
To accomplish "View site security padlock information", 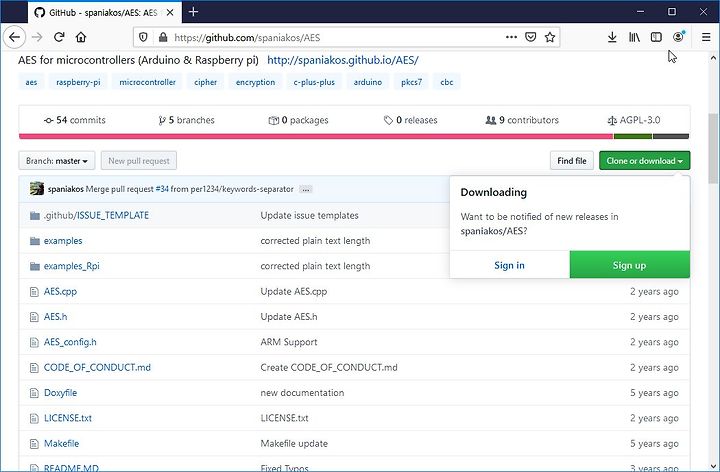I will [x=163, y=37].
